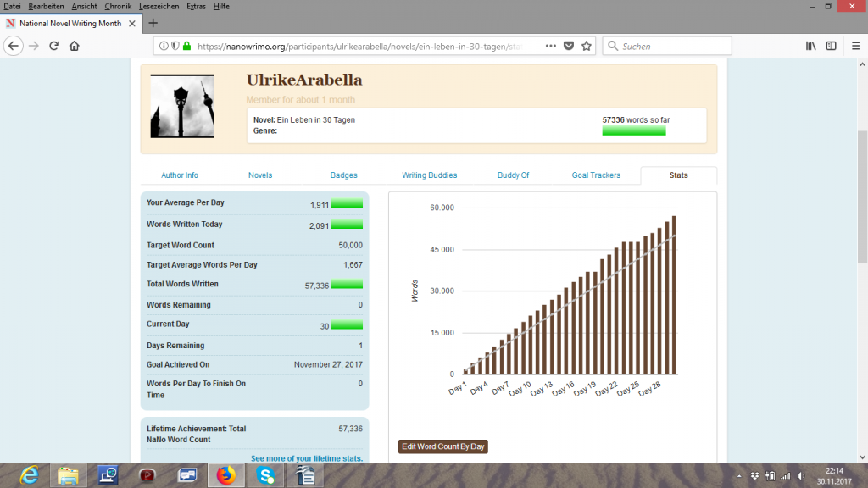
Task: Click the Edit Word Count By Day button
Action: (442, 446)
